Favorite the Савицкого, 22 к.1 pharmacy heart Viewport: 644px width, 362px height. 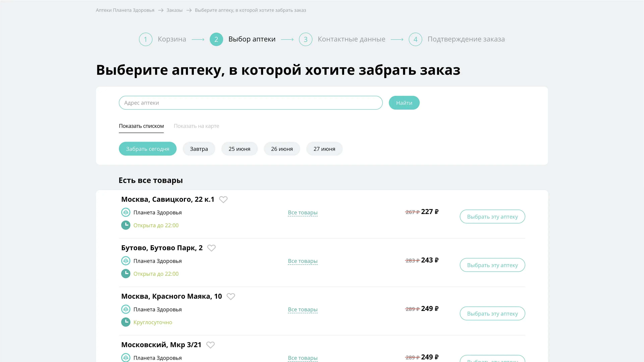tap(223, 199)
